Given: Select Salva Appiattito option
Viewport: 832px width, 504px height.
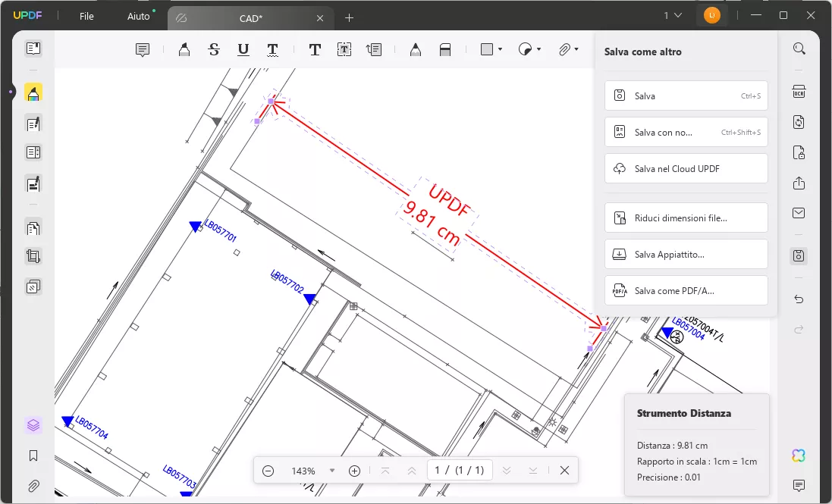Looking at the screenshot, I should click(686, 255).
